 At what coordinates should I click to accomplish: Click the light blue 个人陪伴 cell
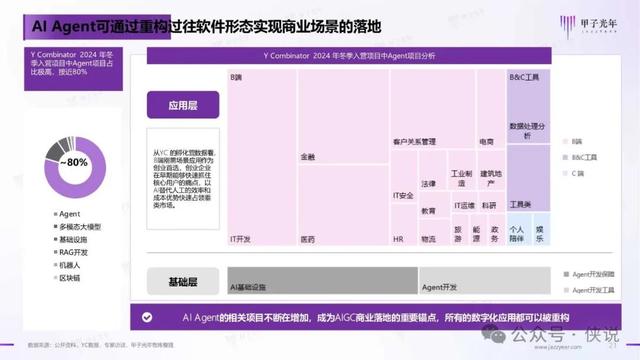click(x=519, y=229)
